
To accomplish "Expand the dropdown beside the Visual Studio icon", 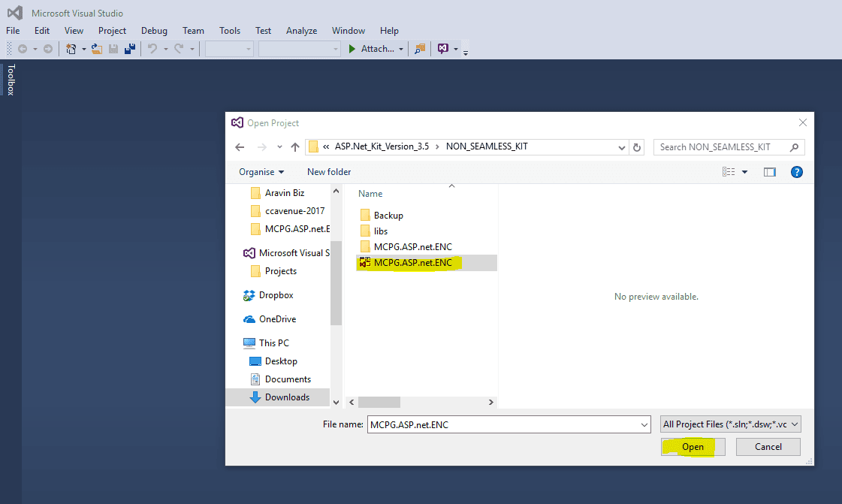I will pos(456,50).
